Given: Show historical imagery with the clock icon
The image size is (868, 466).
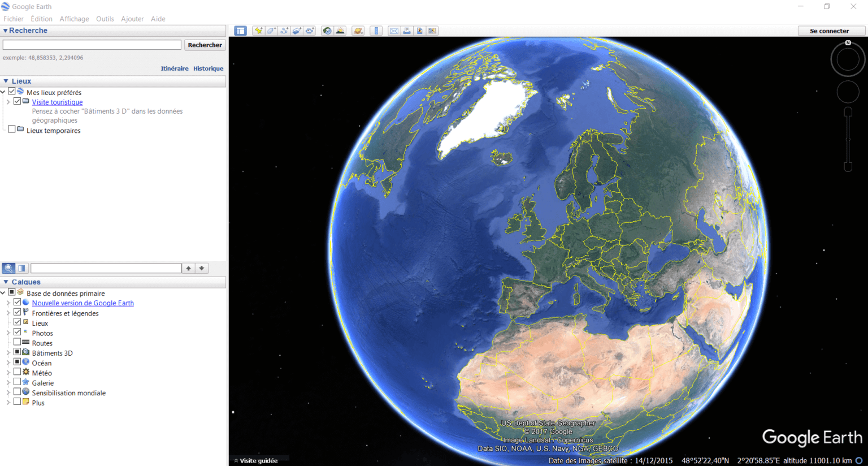Looking at the screenshot, I should [327, 31].
